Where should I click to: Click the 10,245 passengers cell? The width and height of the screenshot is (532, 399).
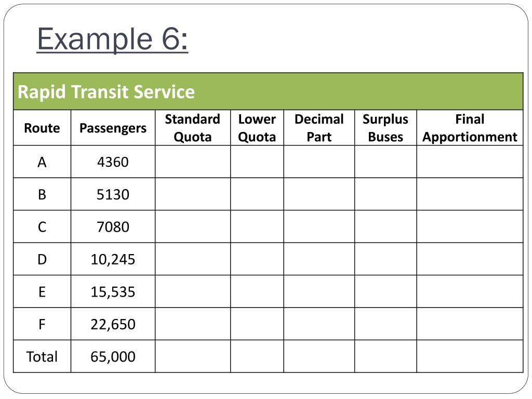click(x=113, y=259)
